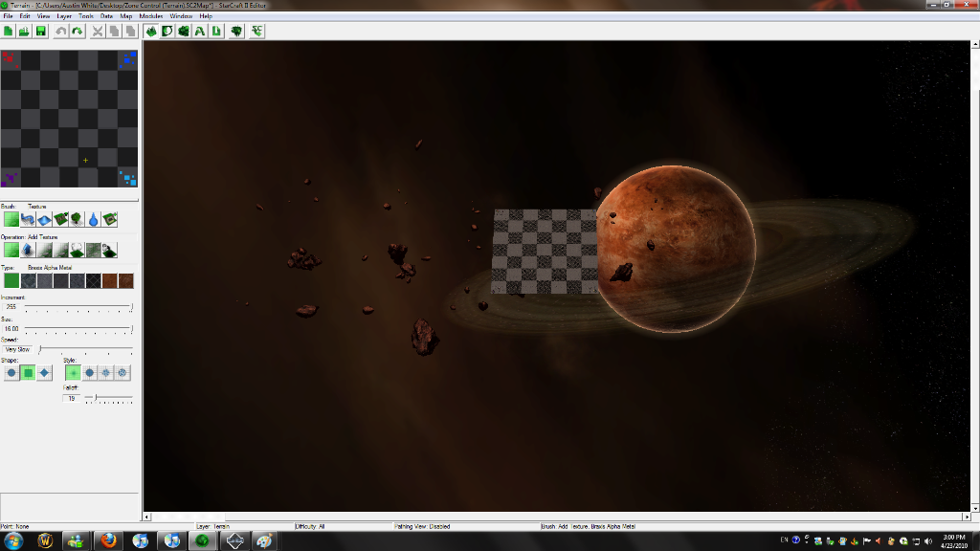This screenshot has width=980, height=551.
Task: Click the horizontal scrollbar left arrow
Action: 146,517
